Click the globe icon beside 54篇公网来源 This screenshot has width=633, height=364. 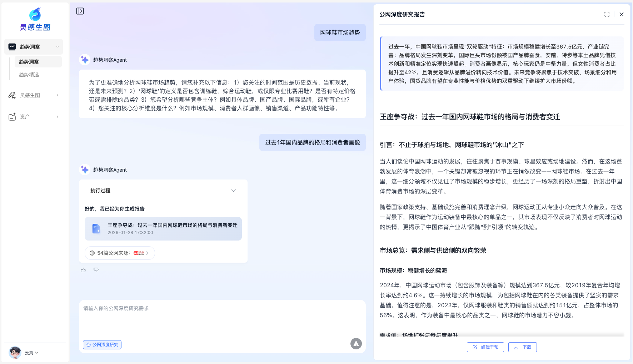pyautogui.click(x=92, y=253)
